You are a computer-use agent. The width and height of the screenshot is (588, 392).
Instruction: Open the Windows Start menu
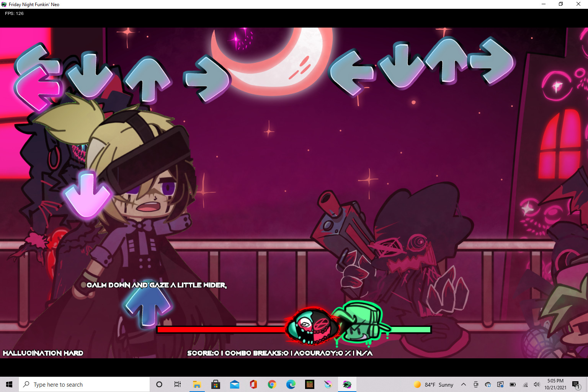(9, 384)
